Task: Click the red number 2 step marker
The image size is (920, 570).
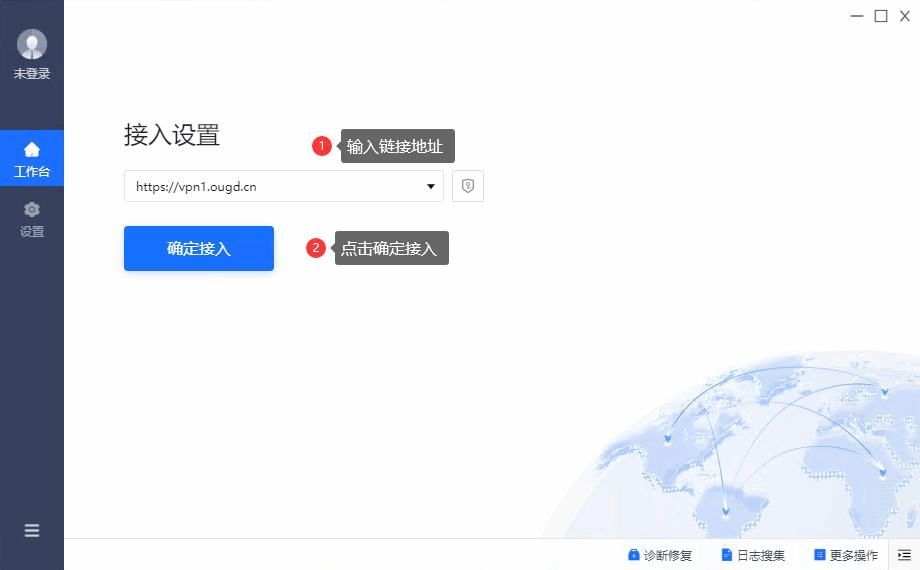Action: coord(316,248)
